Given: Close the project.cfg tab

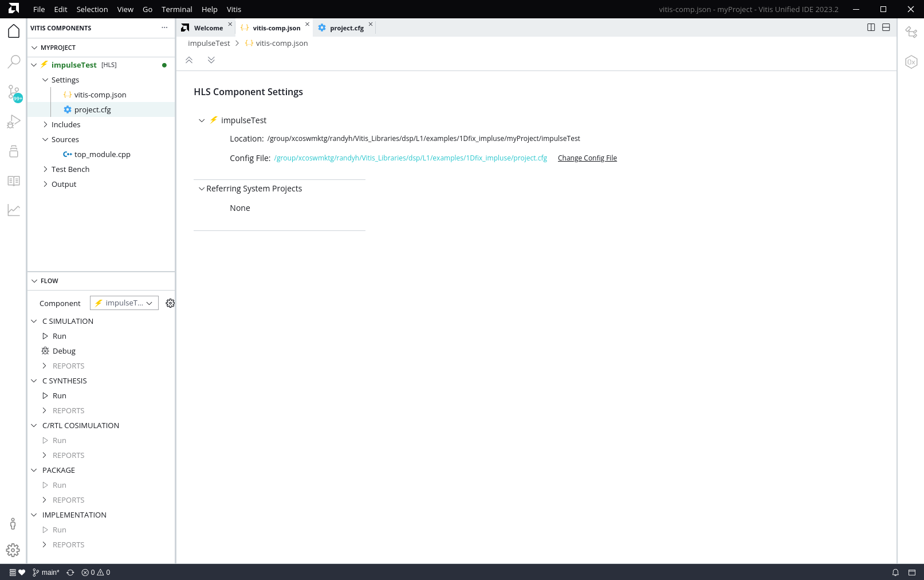Looking at the screenshot, I should (371, 24).
